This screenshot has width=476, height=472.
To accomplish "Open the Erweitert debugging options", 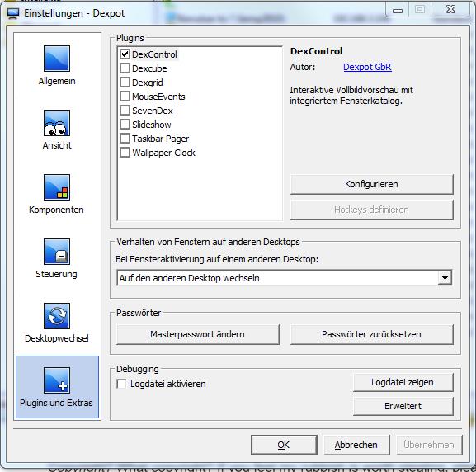I will (403, 406).
